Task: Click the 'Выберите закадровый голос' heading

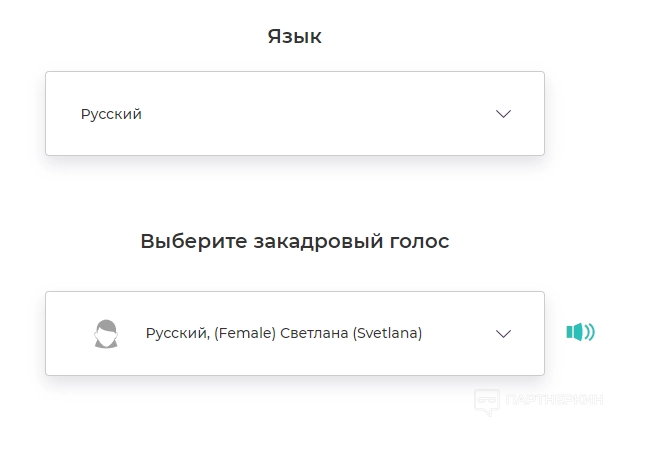Action: click(x=294, y=241)
